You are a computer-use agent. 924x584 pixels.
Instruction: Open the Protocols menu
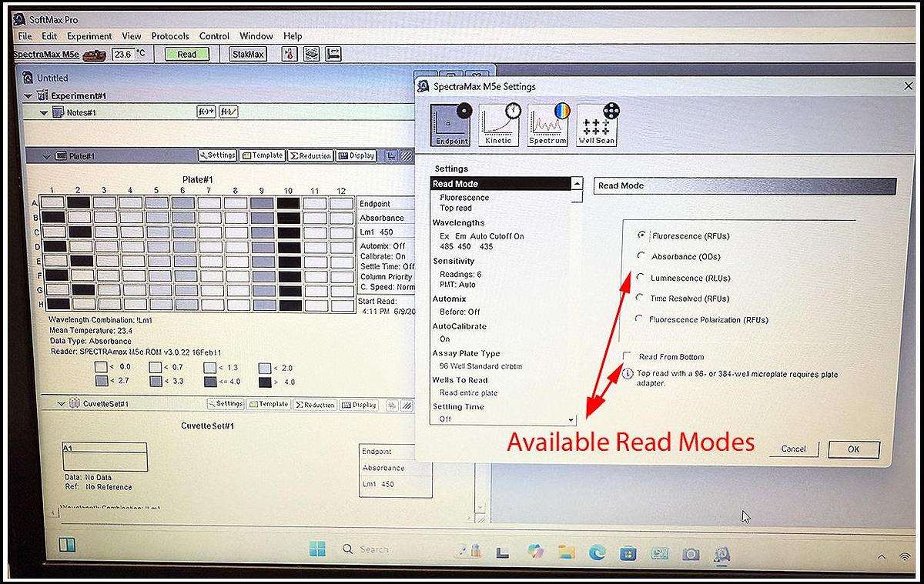pos(169,36)
